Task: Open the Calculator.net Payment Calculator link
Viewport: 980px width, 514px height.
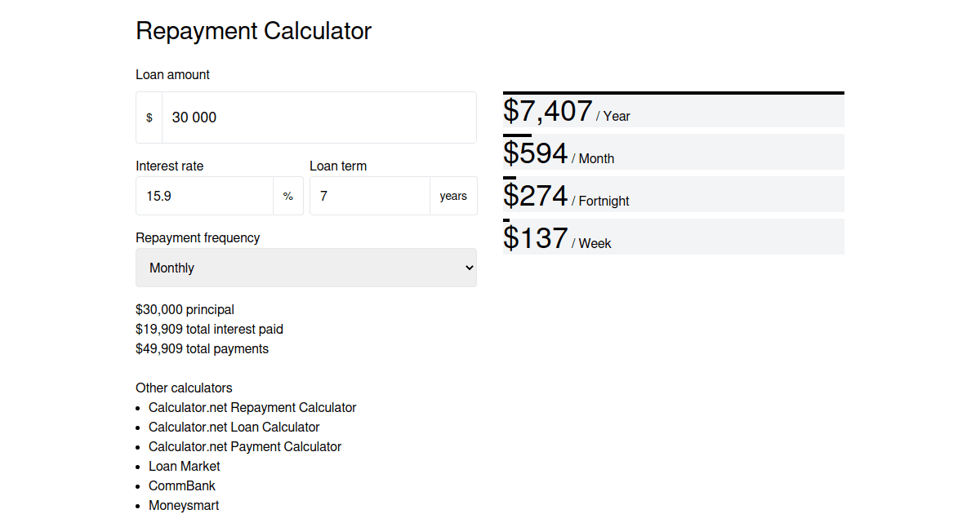Action: (x=245, y=446)
